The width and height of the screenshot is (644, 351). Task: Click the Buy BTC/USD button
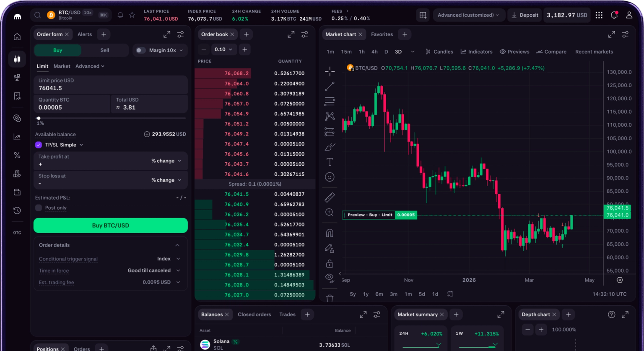click(x=111, y=225)
